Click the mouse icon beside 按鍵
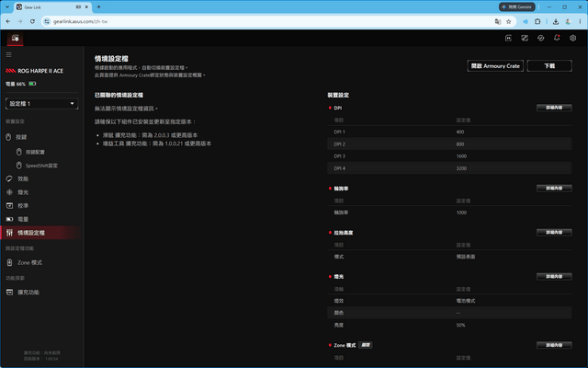The image size is (588, 368). (8, 137)
